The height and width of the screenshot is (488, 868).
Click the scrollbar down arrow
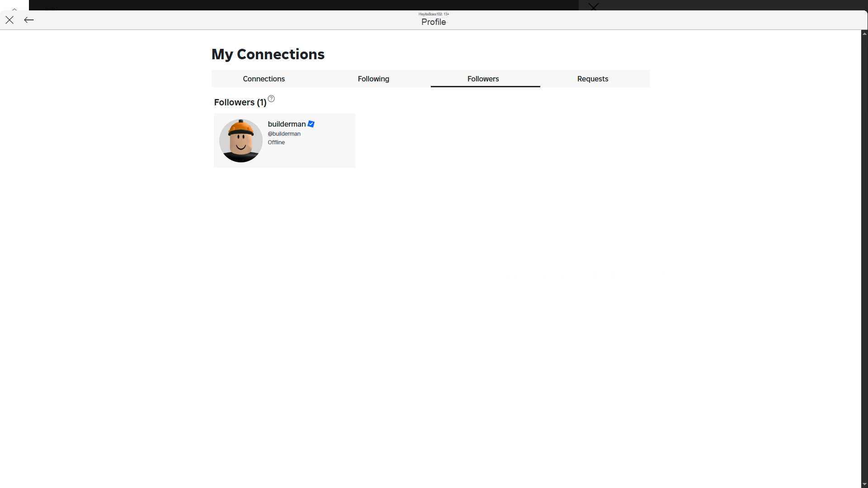[x=864, y=484]
